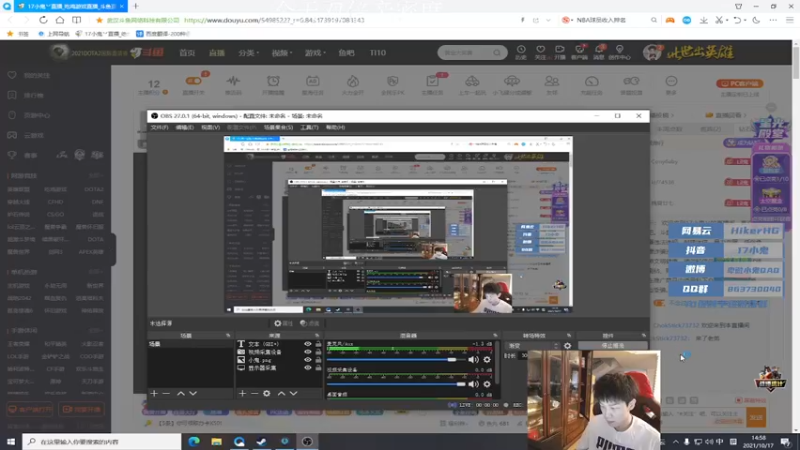The height and width of the screenshot is (450, 800).
Task: Click 停止推流 button in OBS
Action: click(x=612, y=345)
